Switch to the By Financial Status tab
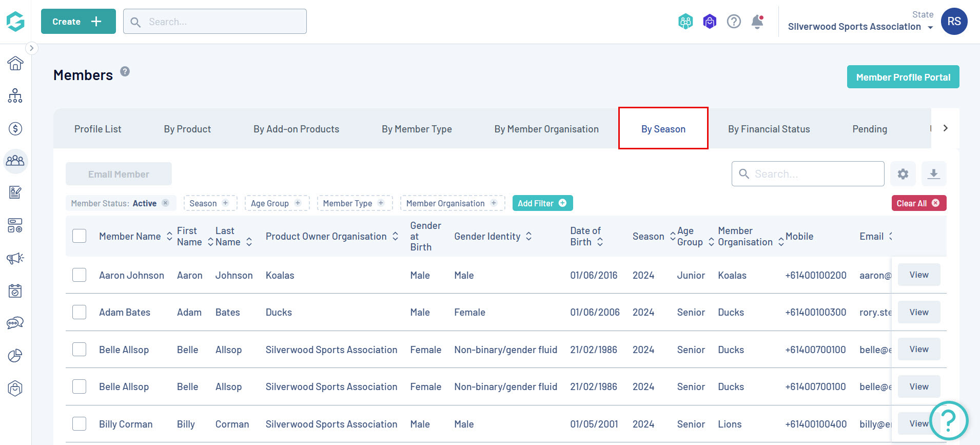The width and height of the screenshot is (980, 445). pos(769,129)
